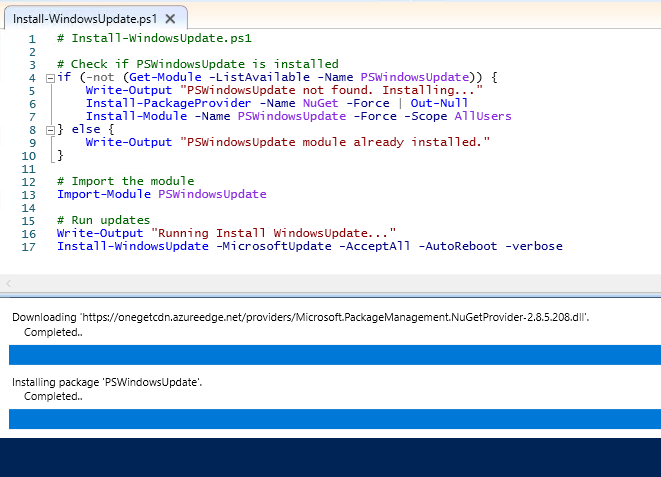This screenshot has width=661, height=477.
Task: Click string 'PSWindowsUpdate not found. Installing...'
Action: [x=331, y=90]
